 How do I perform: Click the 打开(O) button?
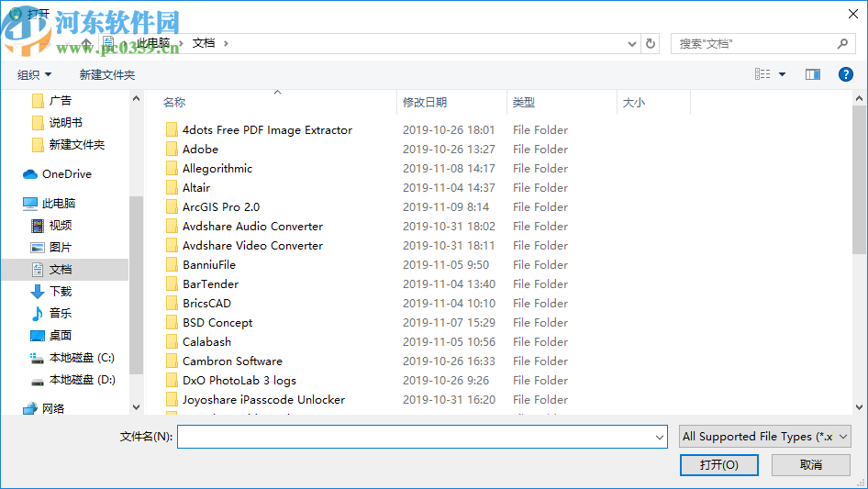(x=719, y=464)
